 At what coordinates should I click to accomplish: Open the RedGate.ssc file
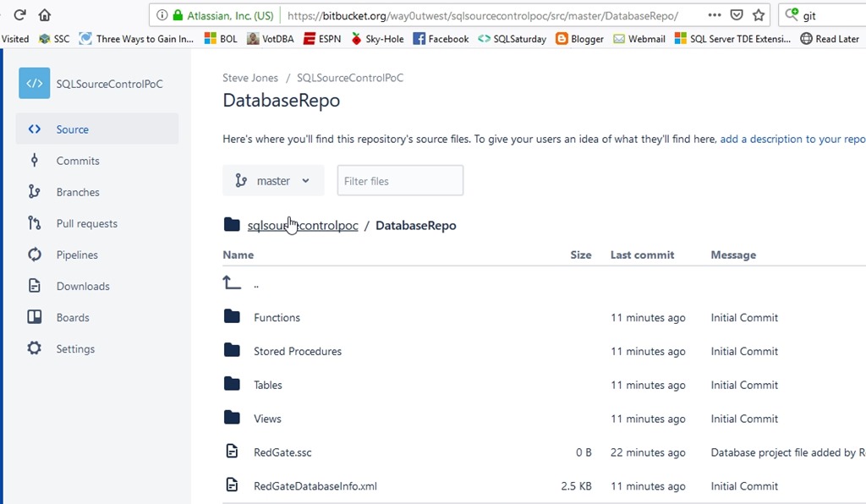282,452
